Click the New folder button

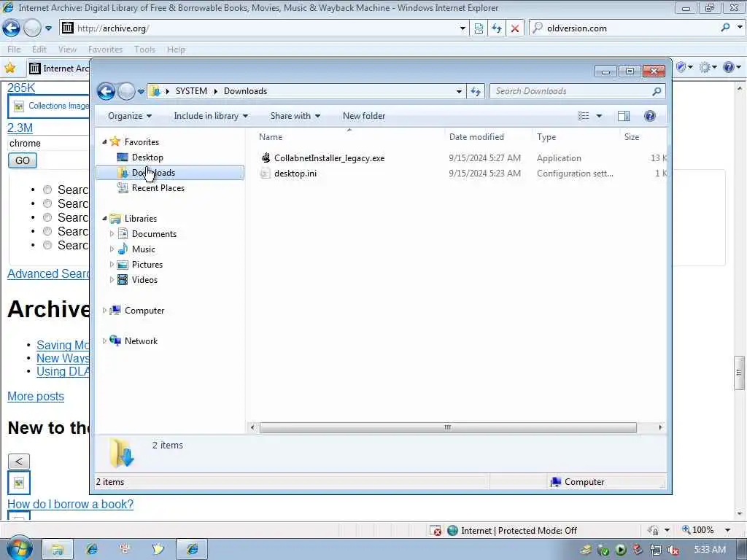[x=364, y=116]
